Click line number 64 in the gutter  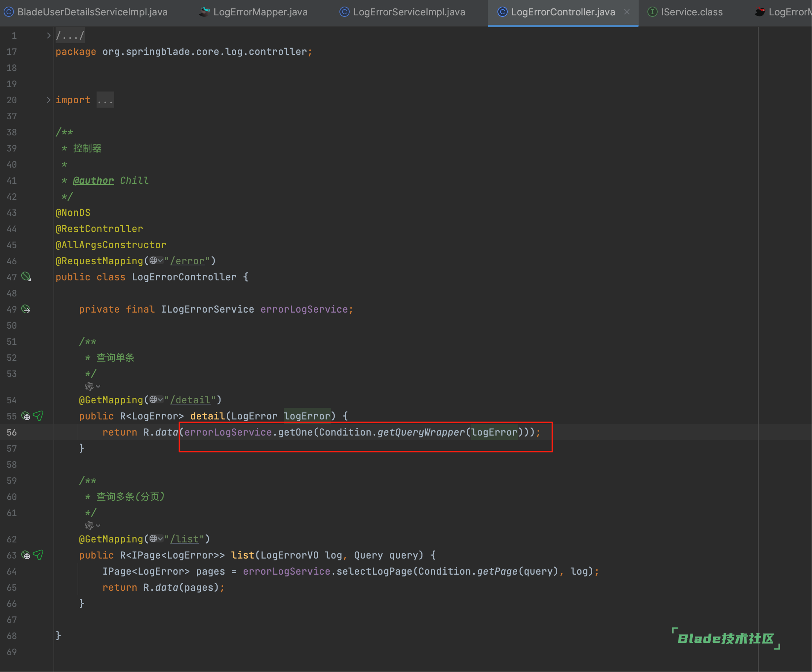[x=12, y=572]
